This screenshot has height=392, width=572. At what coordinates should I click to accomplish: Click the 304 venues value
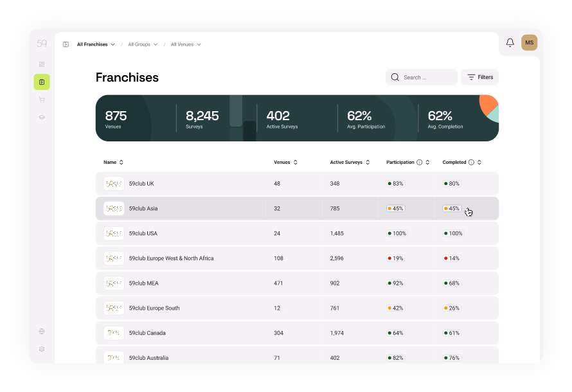click(x=278, y=333)
